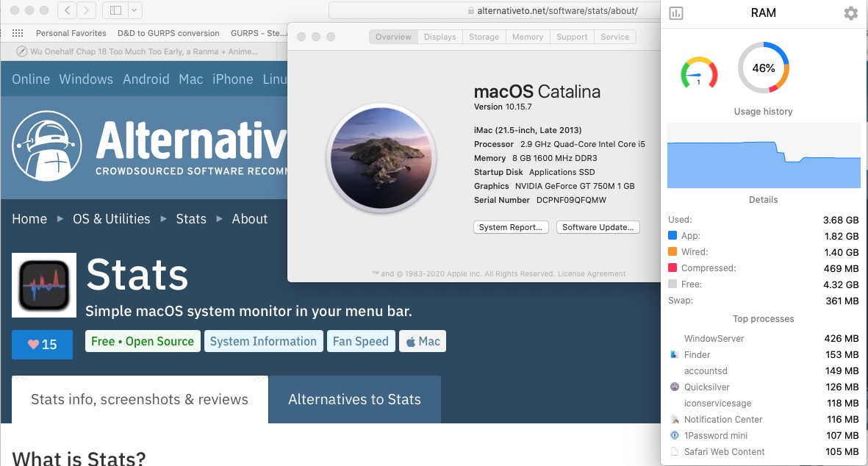Open the License Agreement link
The width and height of the screenshot is (868, 466).
pos(592,274)
